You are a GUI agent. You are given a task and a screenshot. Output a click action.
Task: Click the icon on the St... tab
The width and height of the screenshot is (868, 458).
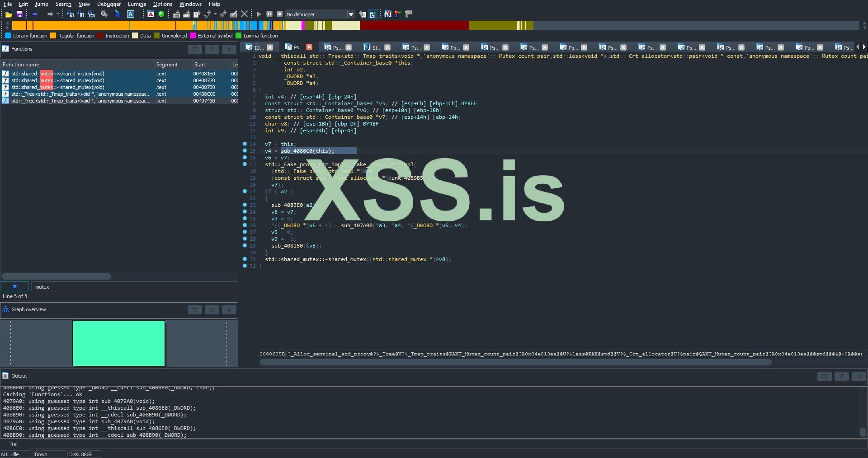(x=367, y=47)
